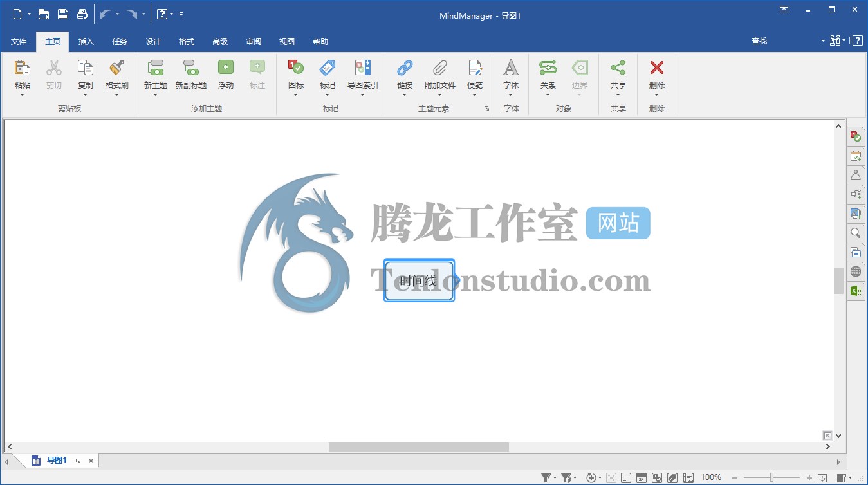868x485 pixels.
Task: Switch to the 设计 ribbon tab
Action: [x=152, y=41]
